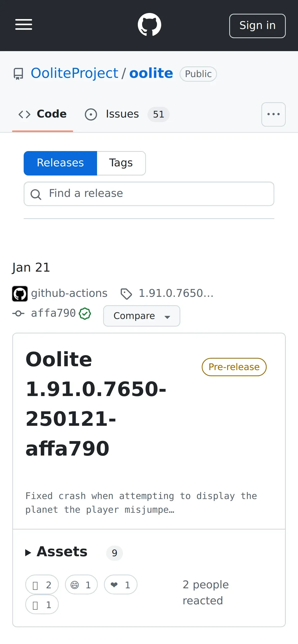Click the search magnifier icon
Image resolution: width=298 pixels, height=644 pixels.
pyautogui.click(x=36, y=195)
